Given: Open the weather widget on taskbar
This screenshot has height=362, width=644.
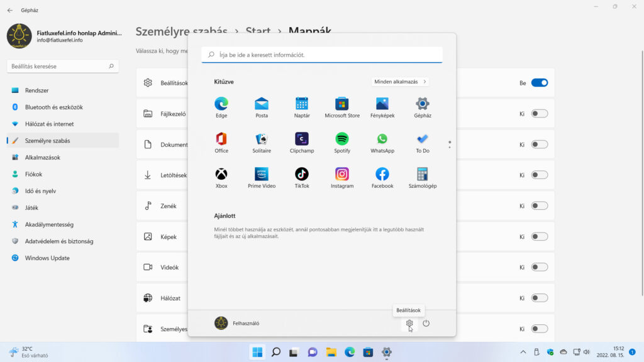Looking at the screenshot, I should [29, 352].
